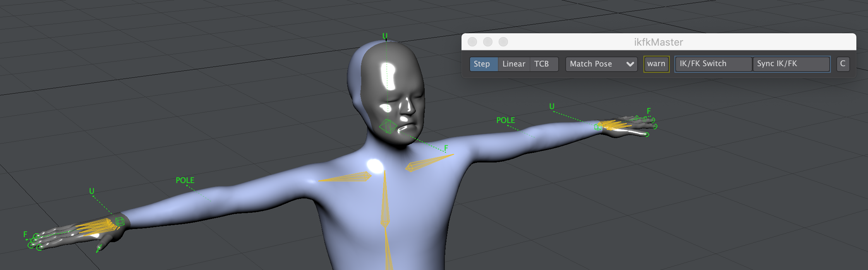Close the ikfkMaster window

[x=472, y=42]
